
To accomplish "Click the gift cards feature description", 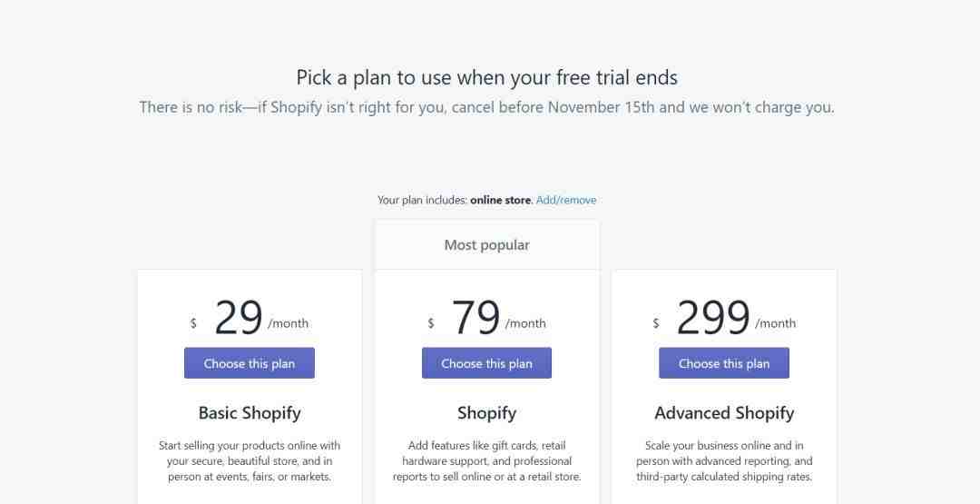I will [487, 460].
